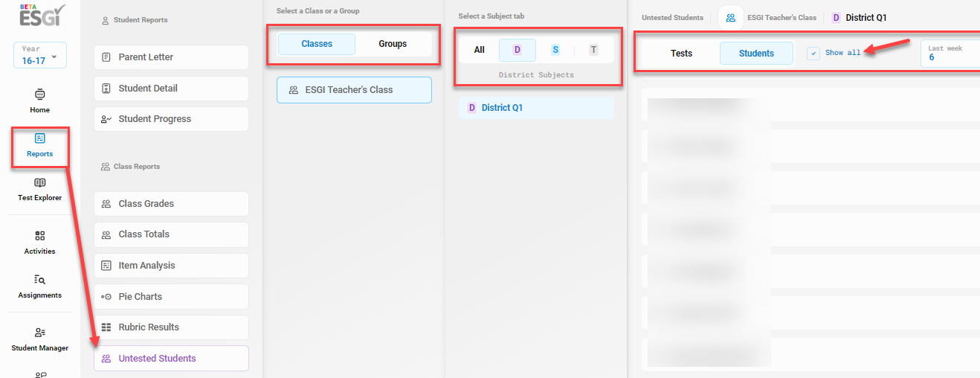Click the Untested Students people icon
The height and width of the screenshot is (378, 980).
[x=106, y=358]
